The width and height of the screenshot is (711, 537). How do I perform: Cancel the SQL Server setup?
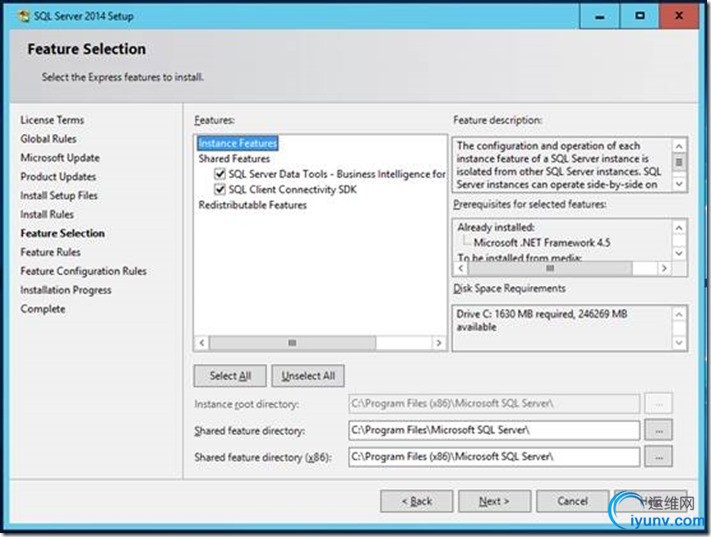572,501
